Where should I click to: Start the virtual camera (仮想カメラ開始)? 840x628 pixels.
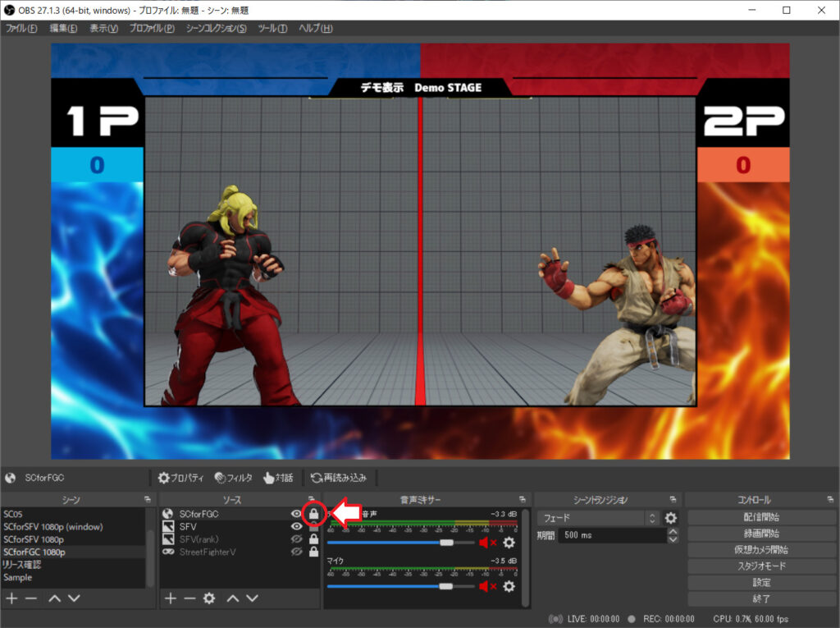pyautogui.click(x=761, y=550)
